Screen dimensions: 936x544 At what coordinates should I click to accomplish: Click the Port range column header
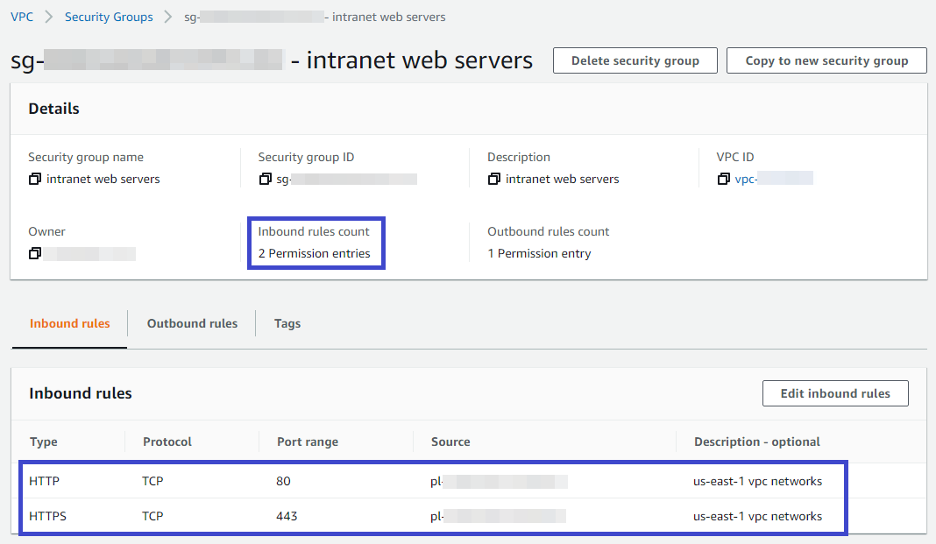(x=307, y=442)
